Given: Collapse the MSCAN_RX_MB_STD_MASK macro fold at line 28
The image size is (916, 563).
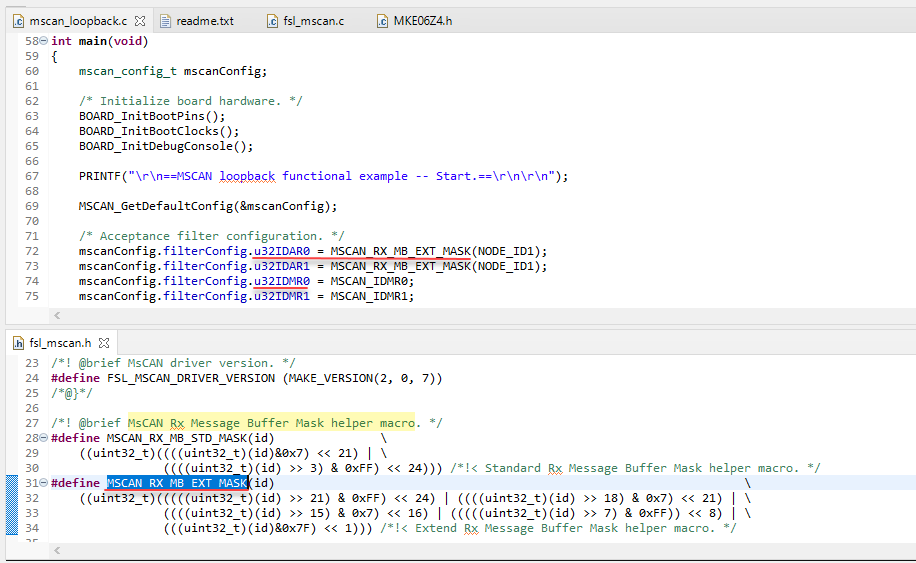Looking at the screenshot, I should click(x=43, y=437).
